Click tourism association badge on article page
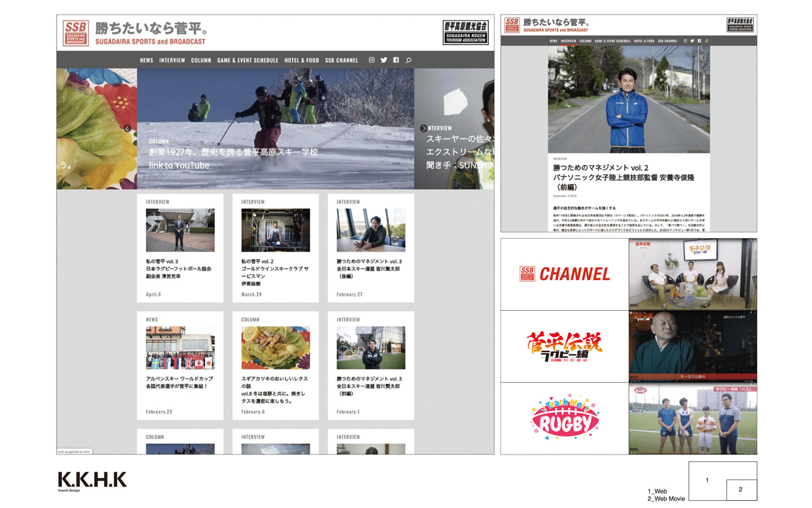Viewport: 812px width, 508px height. [x=740, y=25]
